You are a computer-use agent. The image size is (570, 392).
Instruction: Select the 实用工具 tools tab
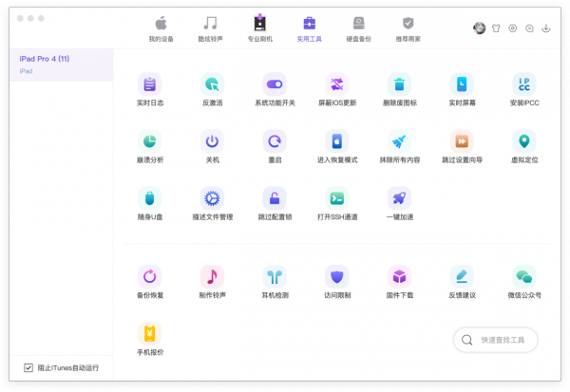click(x=310, y=29)
